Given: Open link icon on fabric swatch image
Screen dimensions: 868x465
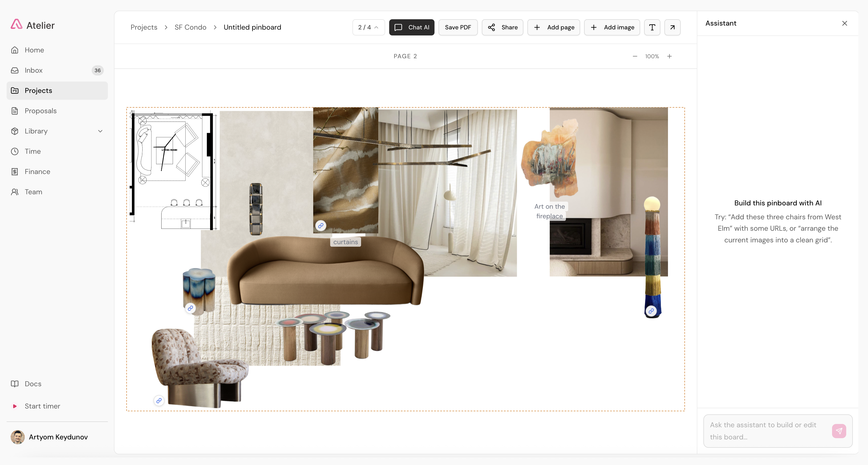Looking at the screenshot, I should point(321,225).
